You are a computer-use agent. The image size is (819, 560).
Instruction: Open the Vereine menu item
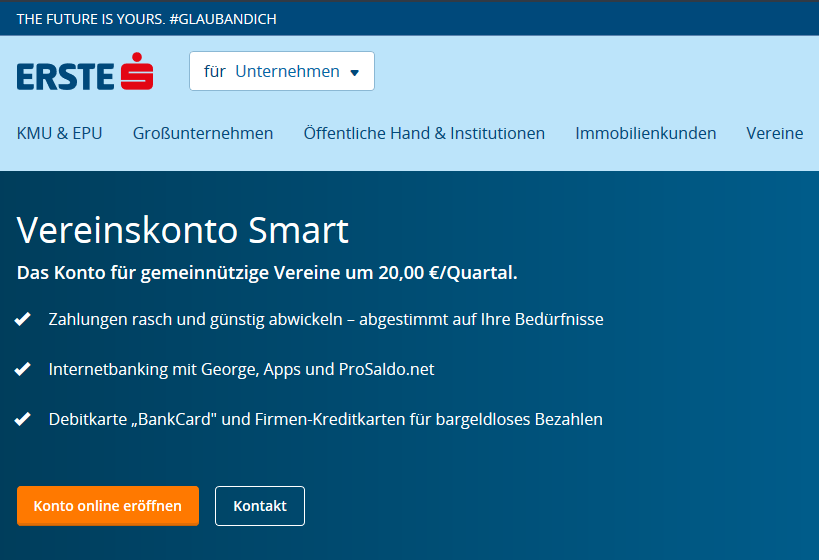pos(775,133)
